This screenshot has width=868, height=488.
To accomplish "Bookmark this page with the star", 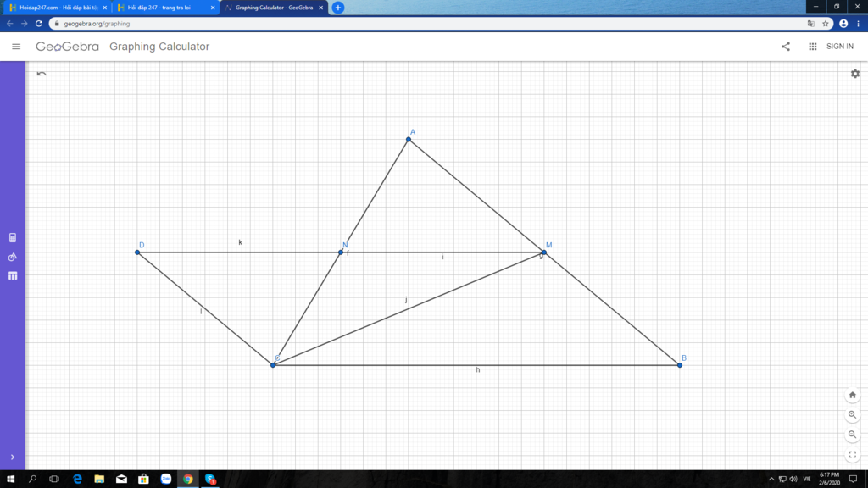I will coord(826,24).
